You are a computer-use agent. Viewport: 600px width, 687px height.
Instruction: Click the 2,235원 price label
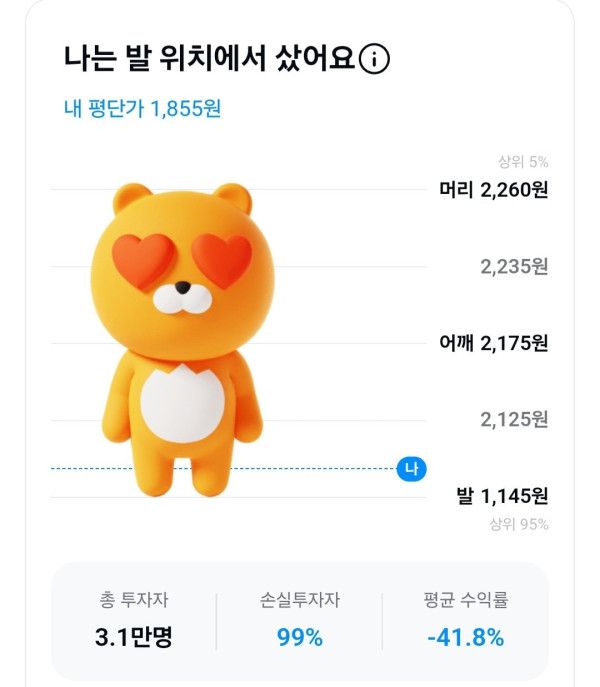[x=514, y=267]
